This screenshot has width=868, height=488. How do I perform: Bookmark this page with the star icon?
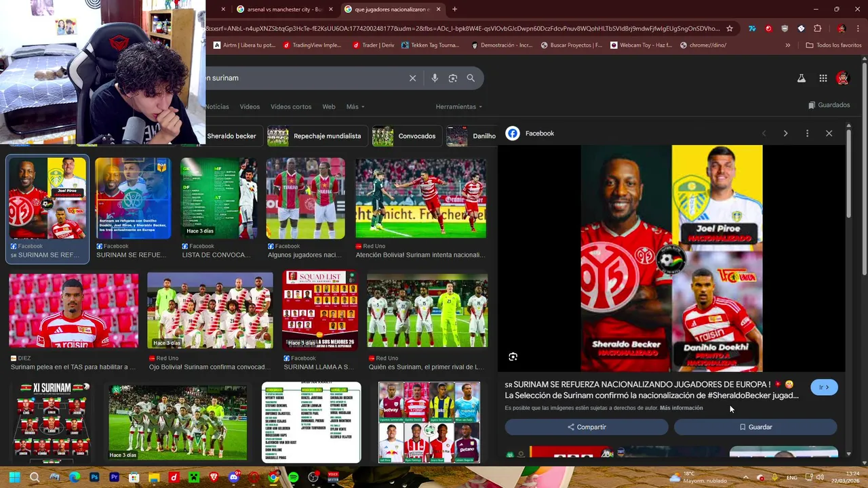tap(730, 28)
